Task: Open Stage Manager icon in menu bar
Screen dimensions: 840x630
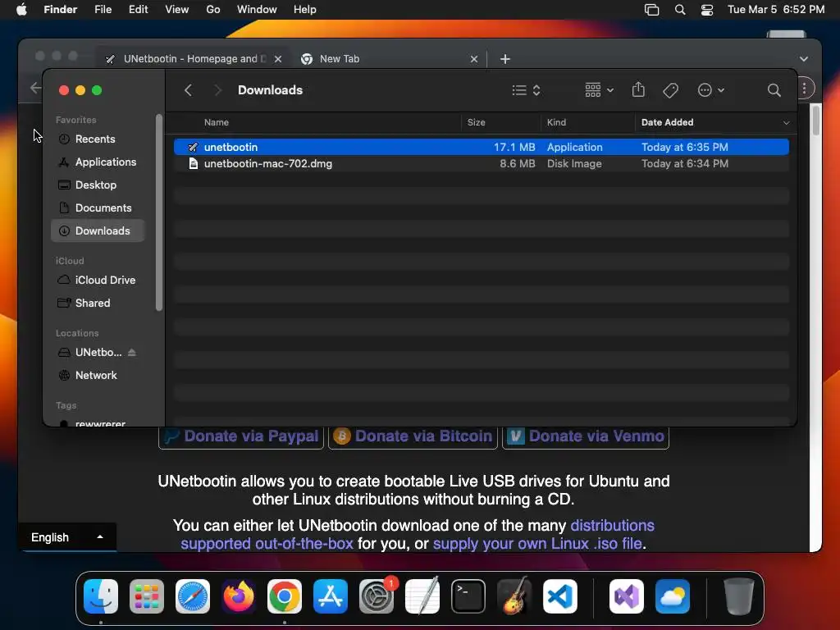Action: point(651,10)
